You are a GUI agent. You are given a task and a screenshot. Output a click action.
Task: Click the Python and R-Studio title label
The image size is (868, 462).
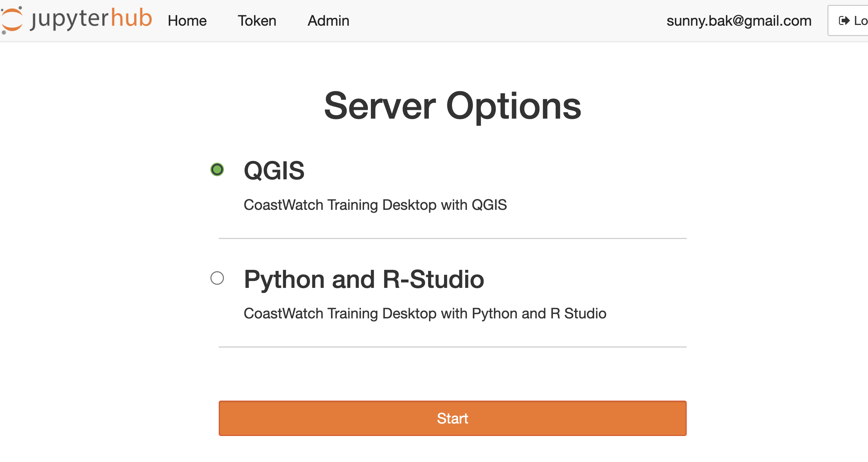364,280
